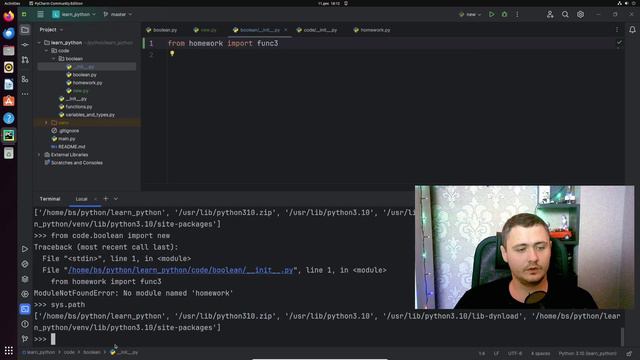Click the terminal prompt input

point(53,339)
